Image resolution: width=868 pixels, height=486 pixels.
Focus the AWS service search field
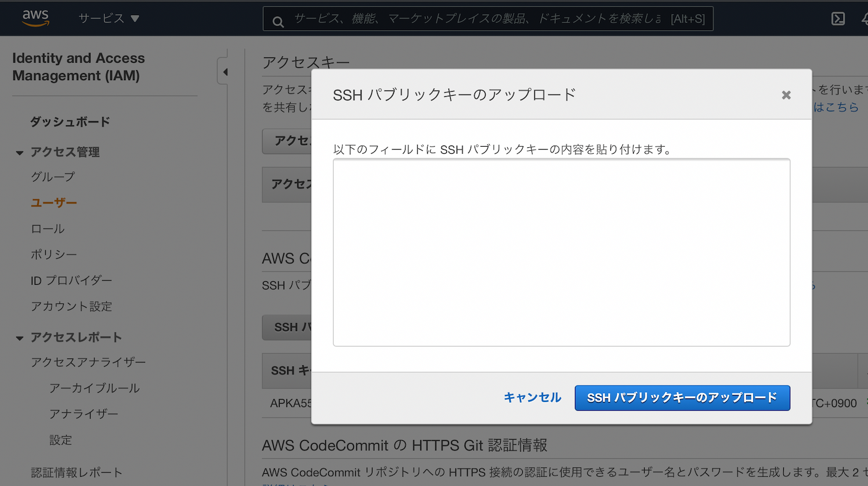[487, 19]
